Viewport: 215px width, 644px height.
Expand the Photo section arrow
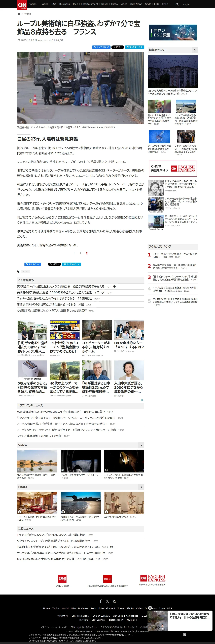141,487
